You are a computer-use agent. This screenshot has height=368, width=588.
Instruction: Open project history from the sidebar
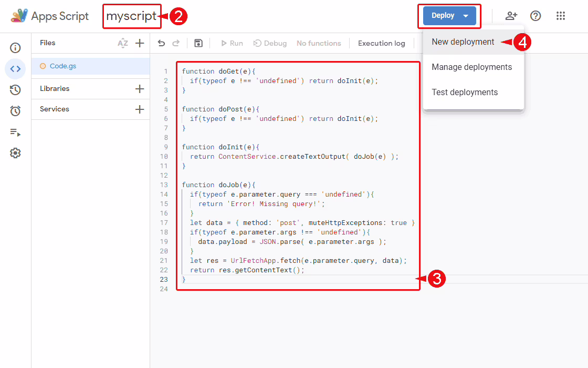(15, 90)
